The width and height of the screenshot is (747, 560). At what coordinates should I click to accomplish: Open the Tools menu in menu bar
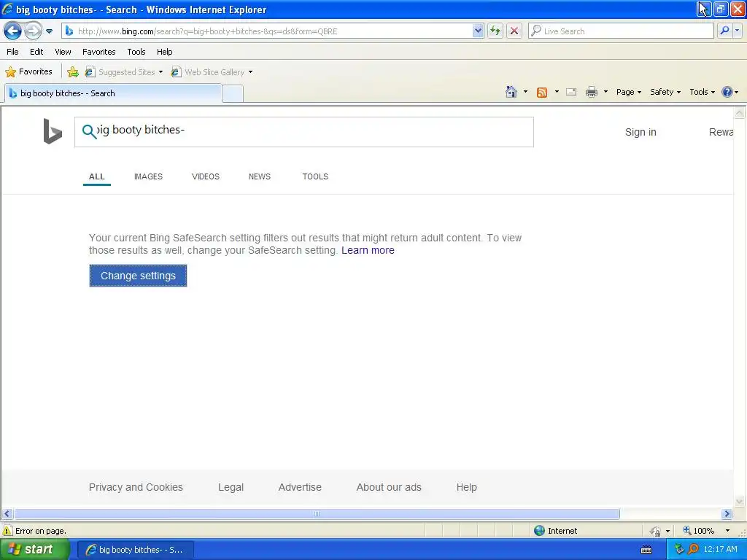click(x=136, y=52)
